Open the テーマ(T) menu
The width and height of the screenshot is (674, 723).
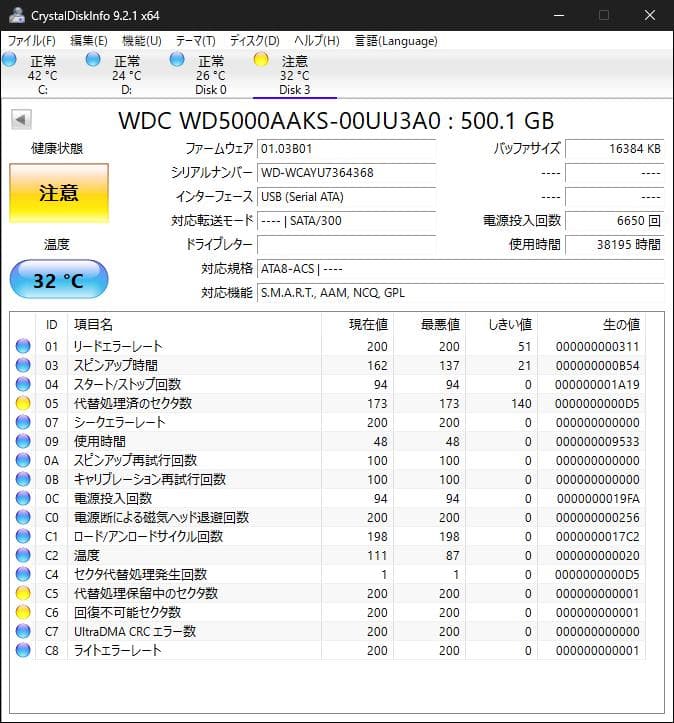pos(195,41)
